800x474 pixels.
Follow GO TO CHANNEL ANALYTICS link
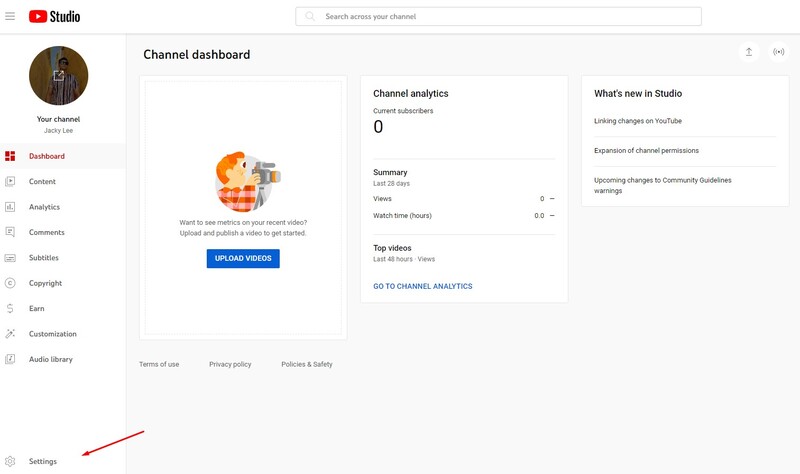422,286
